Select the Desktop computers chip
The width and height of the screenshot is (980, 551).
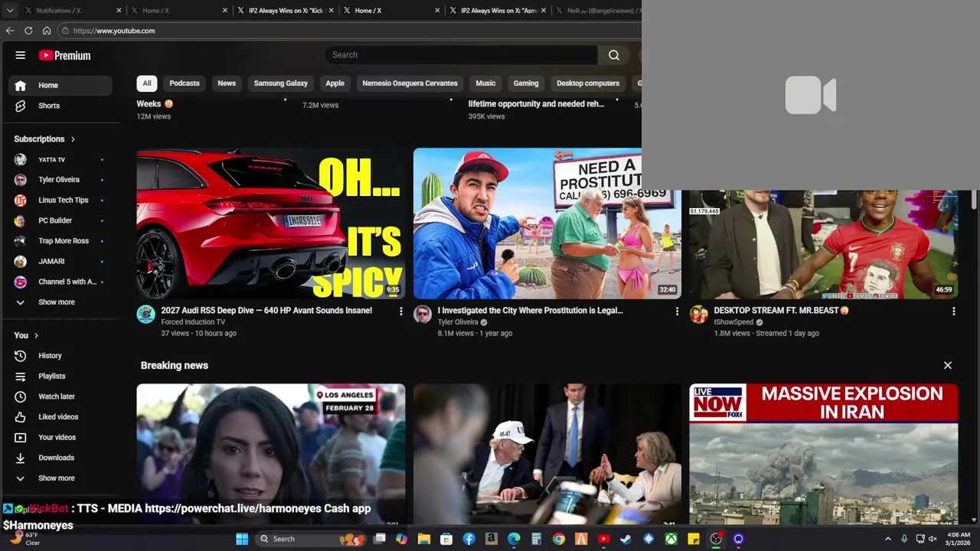coord(588,83)
